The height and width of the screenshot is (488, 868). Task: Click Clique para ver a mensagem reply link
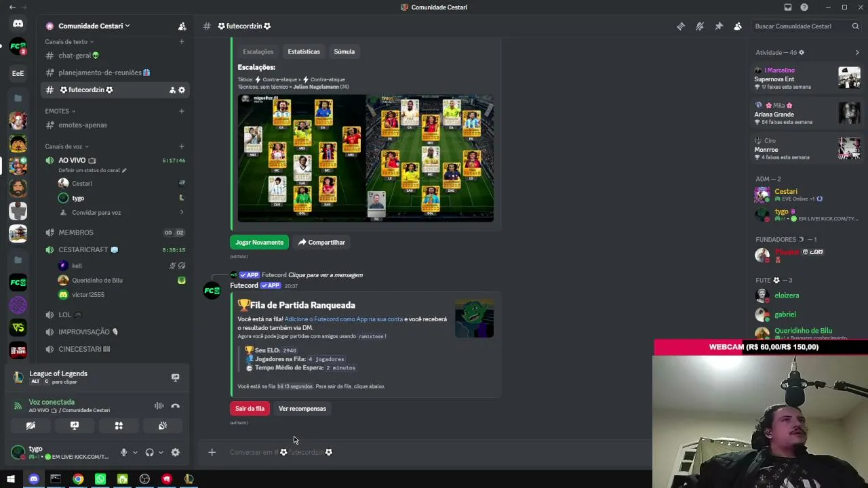(325, 275)
